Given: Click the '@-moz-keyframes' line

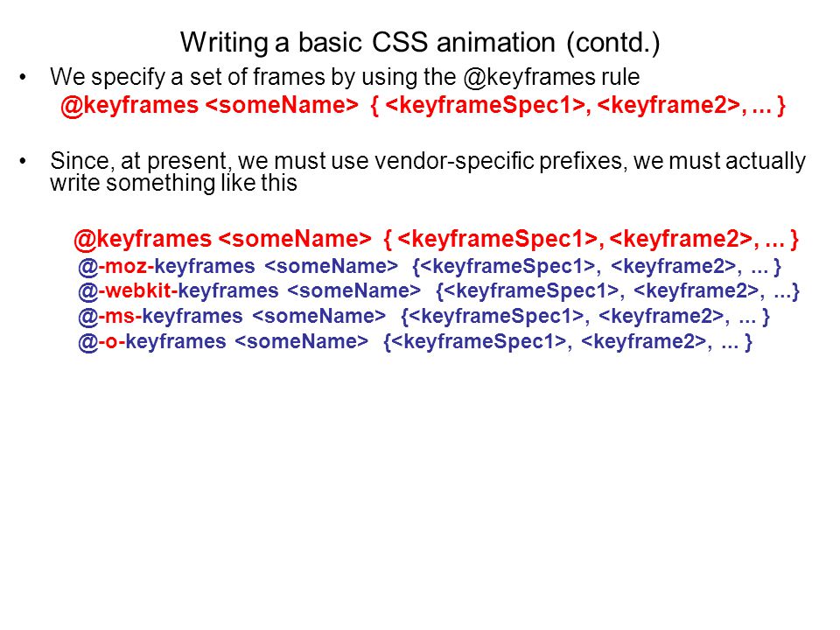Looking at the screenshot, I should point(430,266).
